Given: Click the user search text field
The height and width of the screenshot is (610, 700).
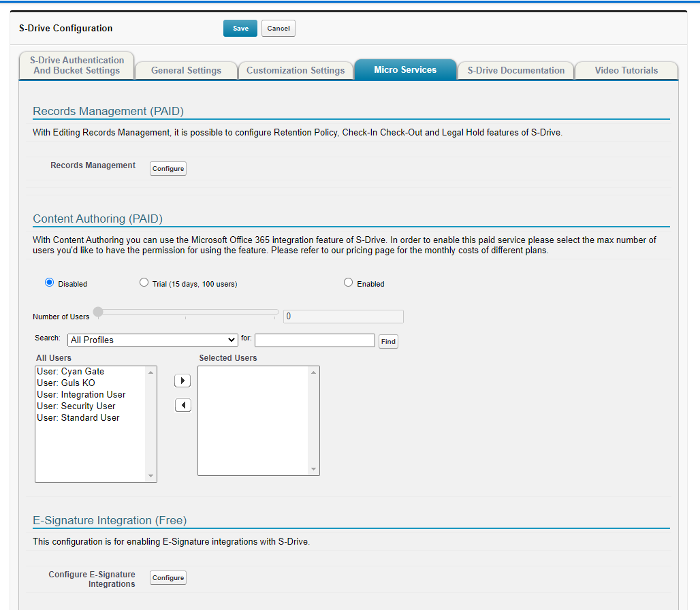Looking at the screenshot, I should 315,340.
